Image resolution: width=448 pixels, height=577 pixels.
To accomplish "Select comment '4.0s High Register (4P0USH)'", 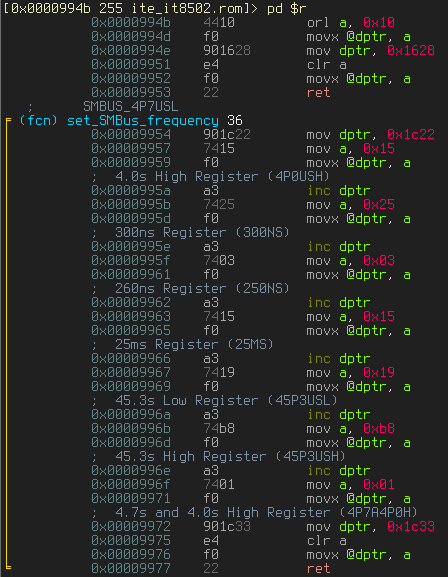I will (x=222, y=177).
